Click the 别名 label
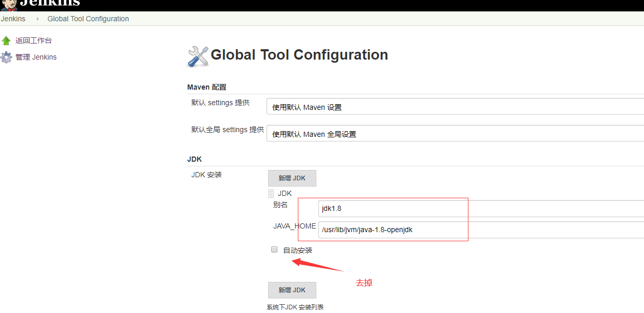The image size is (644, 313). (281, 205)
